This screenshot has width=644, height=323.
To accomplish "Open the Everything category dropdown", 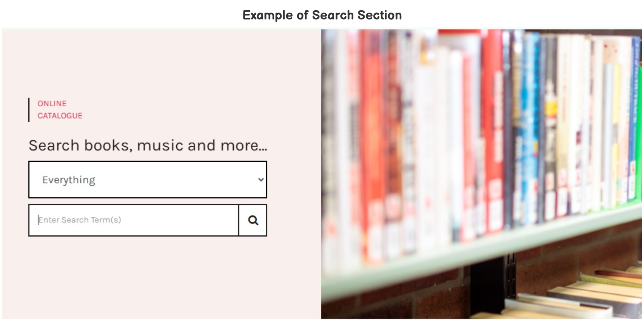I will 147,180.
